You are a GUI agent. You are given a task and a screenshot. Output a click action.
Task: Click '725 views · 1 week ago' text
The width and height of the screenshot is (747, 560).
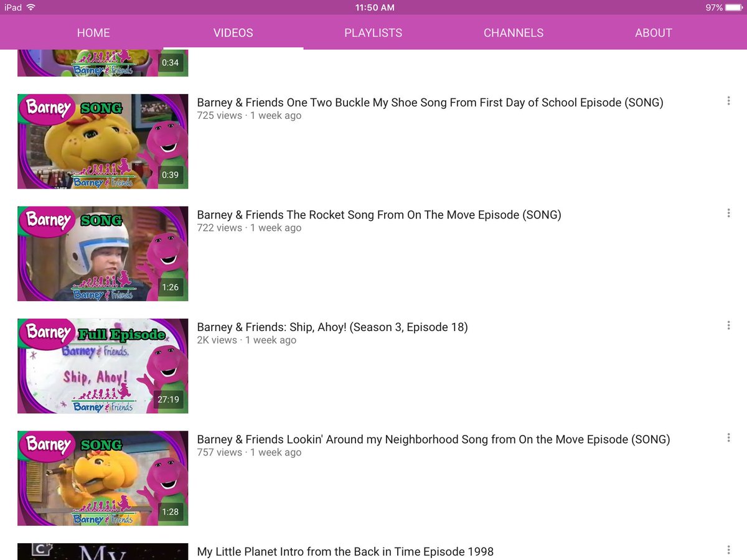[x=249, y=116]
